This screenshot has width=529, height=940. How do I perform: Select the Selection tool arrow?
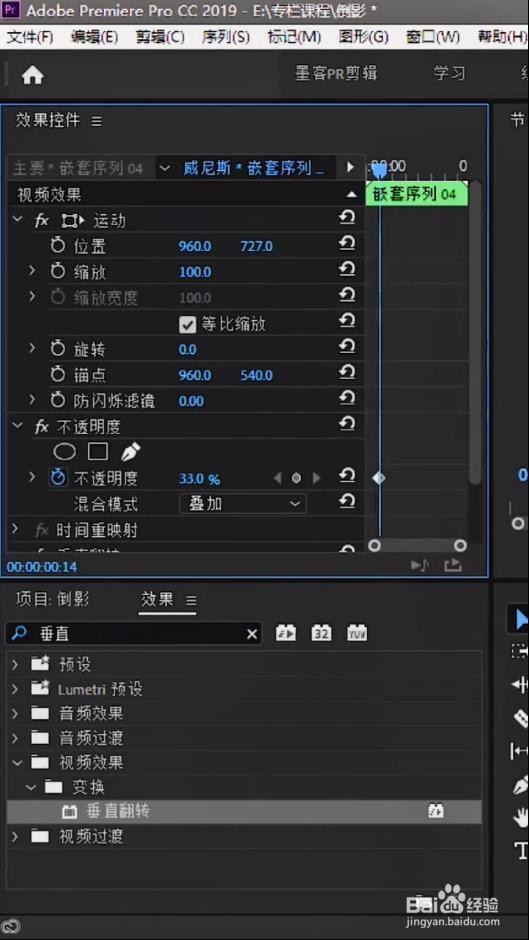click(520, 619)
